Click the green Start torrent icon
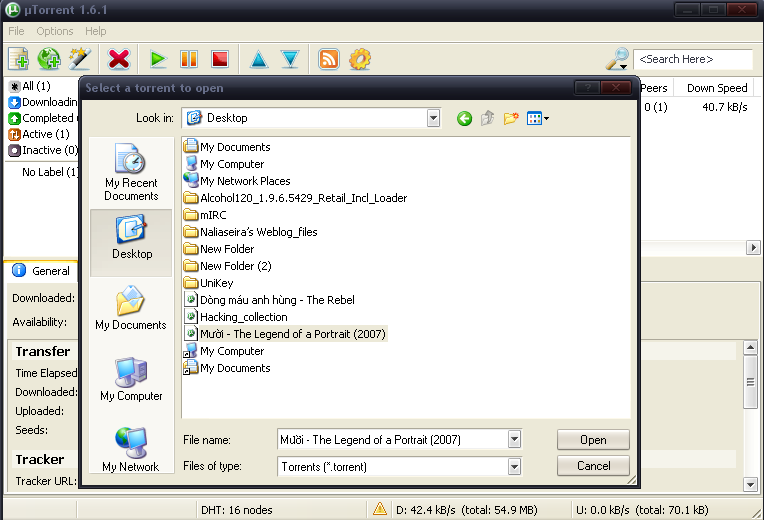 (x=158, y=59)
